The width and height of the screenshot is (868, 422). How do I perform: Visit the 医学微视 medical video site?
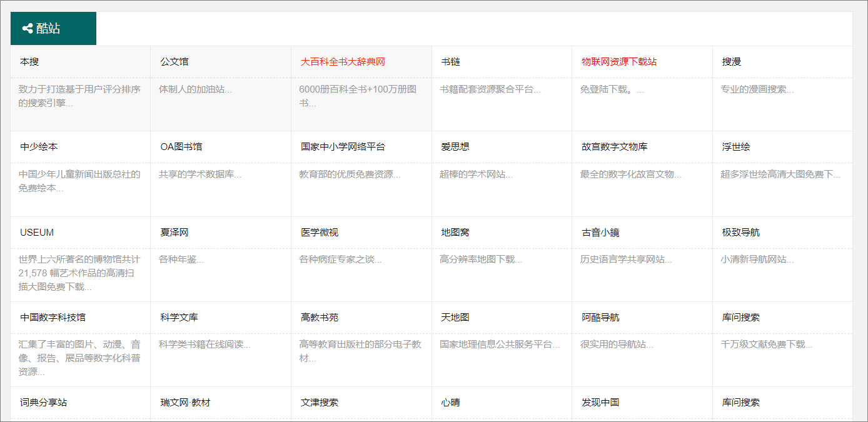click(x=317, y=231)
